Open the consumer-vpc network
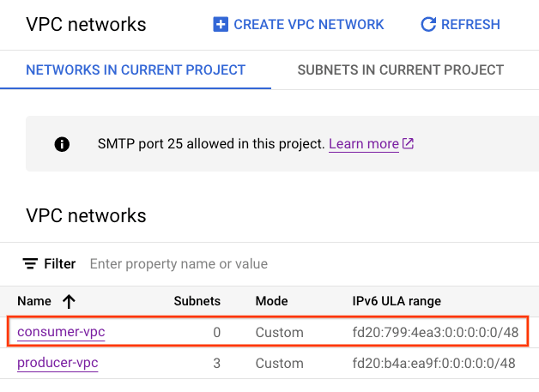Image resolution: width=539 pixels, height=392 pixels. [x=61, y=332]
